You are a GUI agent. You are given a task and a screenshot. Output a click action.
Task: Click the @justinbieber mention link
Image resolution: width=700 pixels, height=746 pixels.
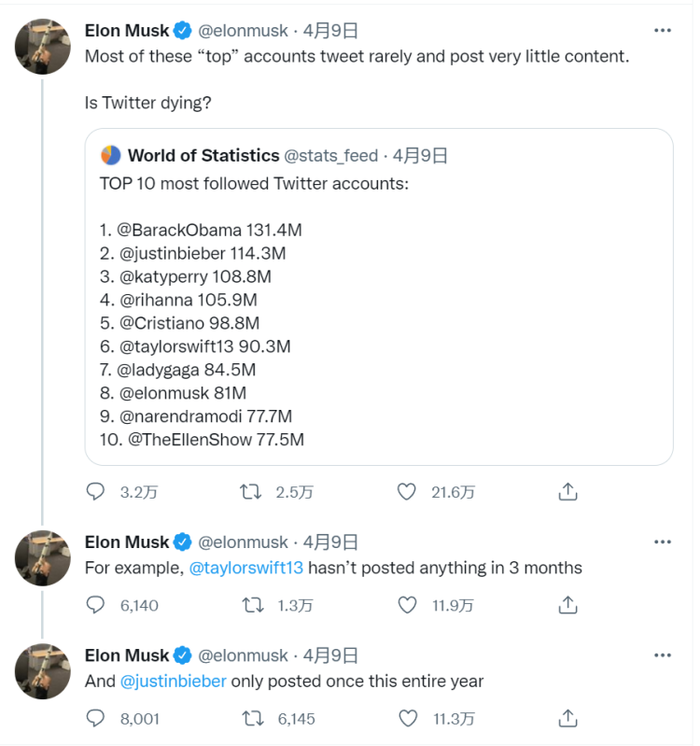coord(173,681)
